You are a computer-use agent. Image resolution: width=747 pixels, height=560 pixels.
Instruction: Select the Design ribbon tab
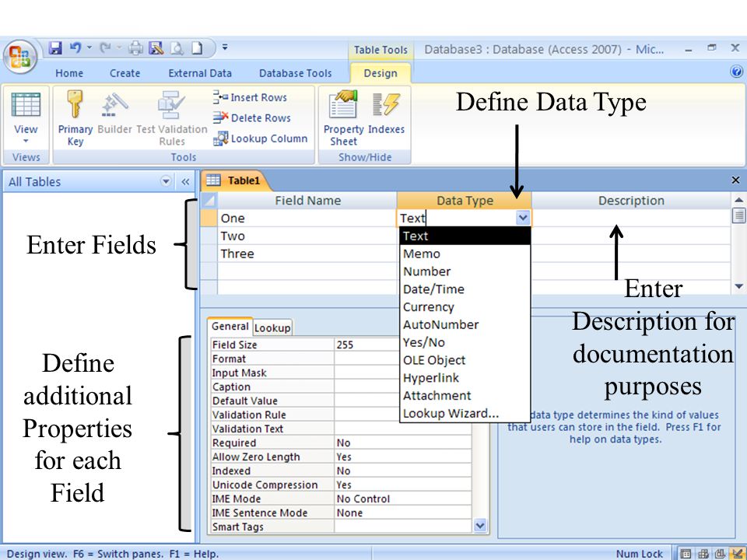point(381,73)
